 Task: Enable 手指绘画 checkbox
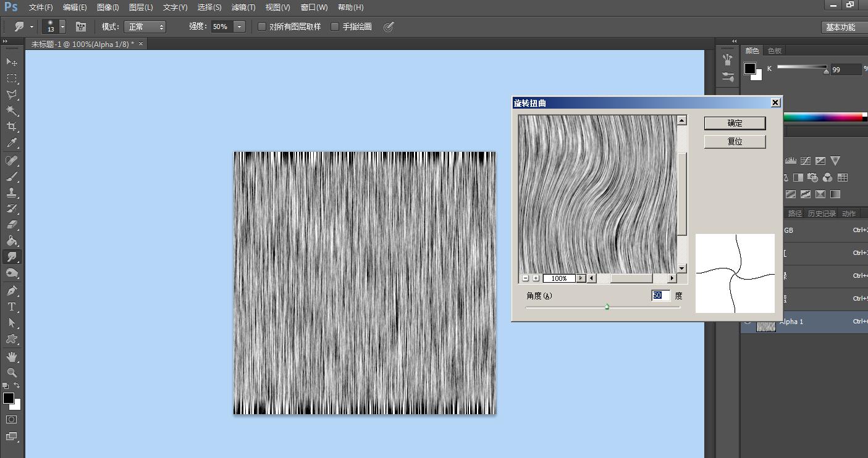[x=335, y=27]
